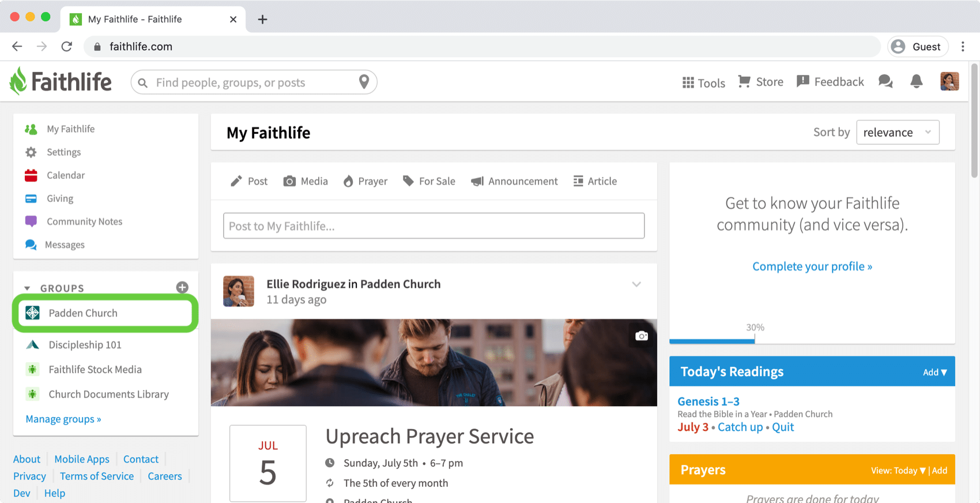980x503 pixels.
Task: Open the Guest profile button
Action: [x=918, y=47]
